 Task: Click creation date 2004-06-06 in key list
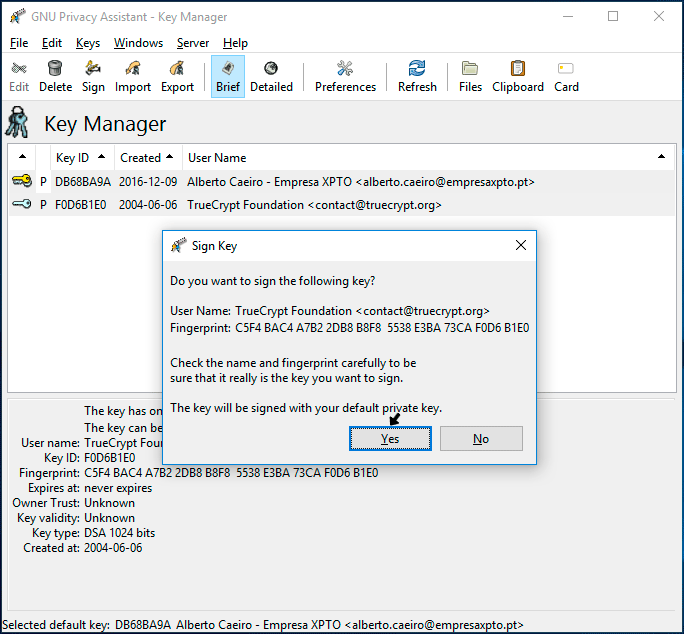point(148,205)
